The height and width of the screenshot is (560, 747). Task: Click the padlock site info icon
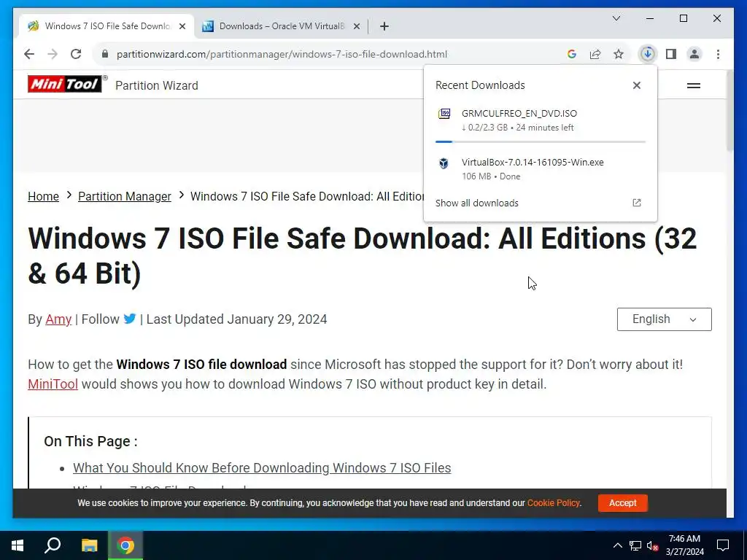tap(105, 54)
